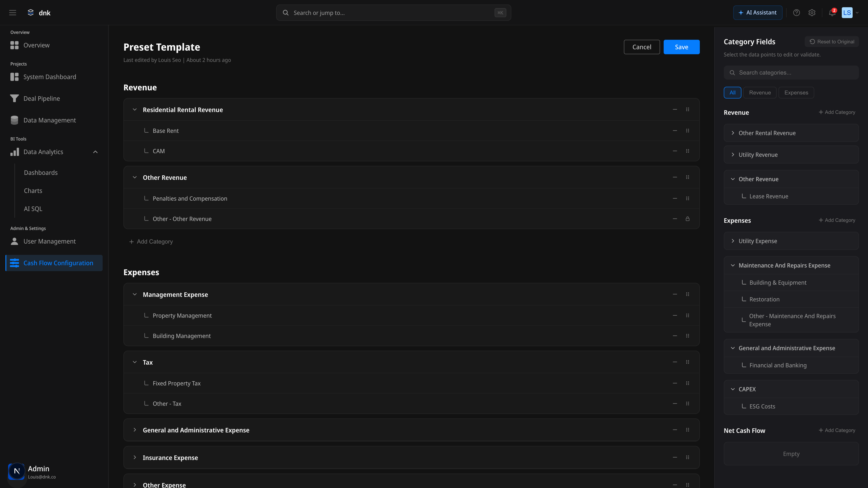Click lock icon on Other - Other Revenue

[687, 219]
